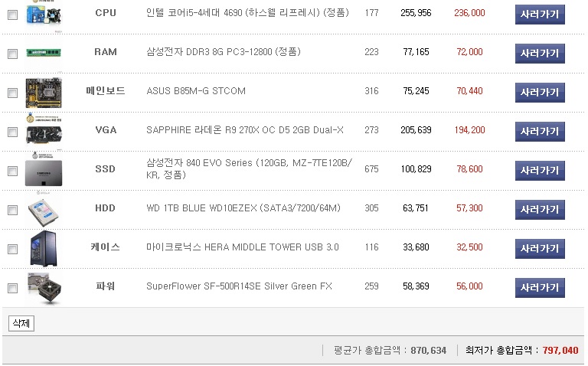Click the HERA case product image
The height and width of the screenshot is (366, 588).
(x=44, y=248)
